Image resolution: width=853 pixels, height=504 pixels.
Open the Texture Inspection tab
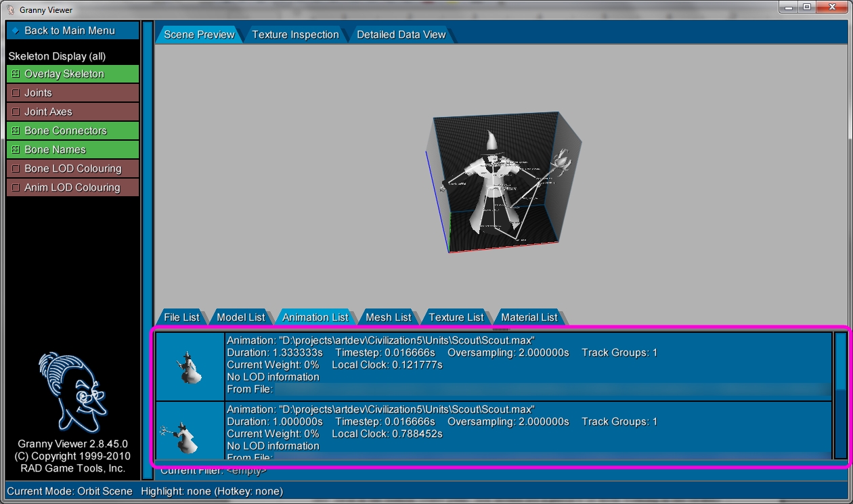point(295,35)
